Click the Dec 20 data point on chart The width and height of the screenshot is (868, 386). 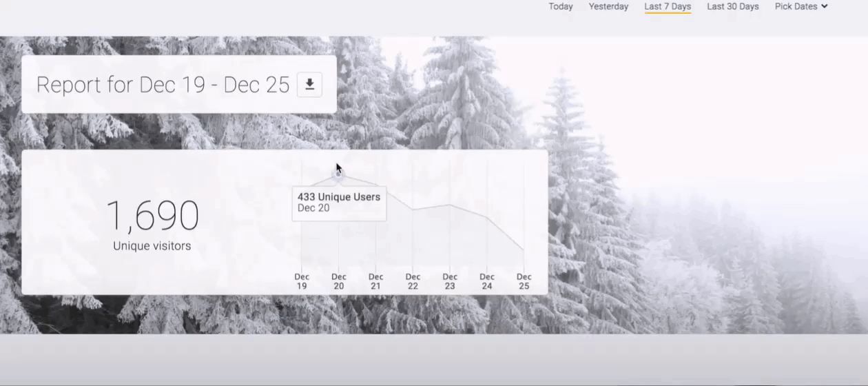(338, 174)
